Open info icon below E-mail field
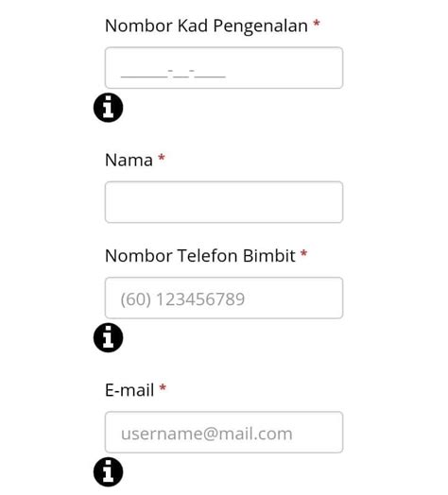 point(108,471)
